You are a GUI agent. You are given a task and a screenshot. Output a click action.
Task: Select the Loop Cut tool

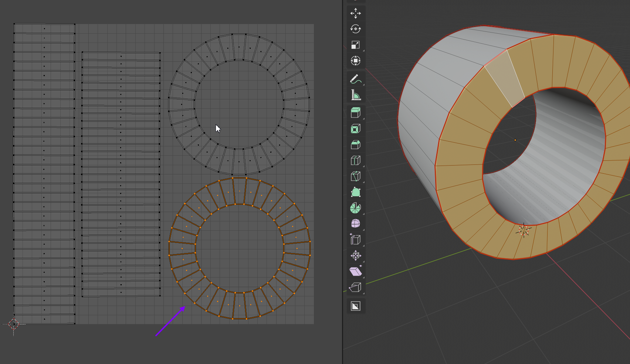pyautogui.click(x=356, y=160)
